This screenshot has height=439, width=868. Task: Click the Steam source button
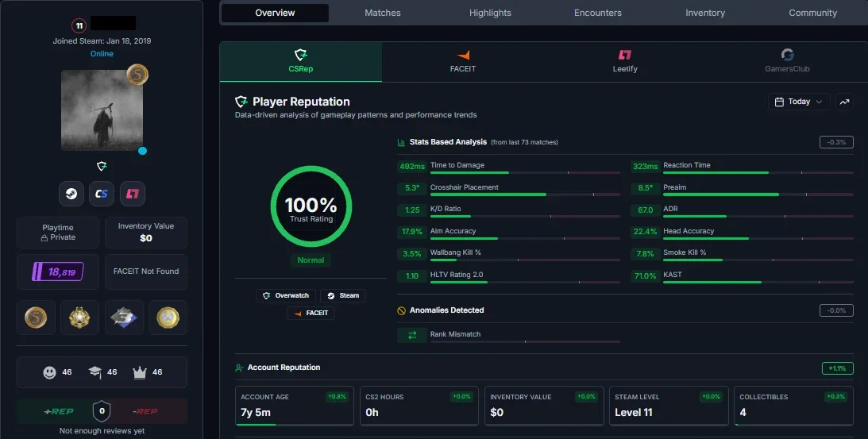tap(342, 295)
